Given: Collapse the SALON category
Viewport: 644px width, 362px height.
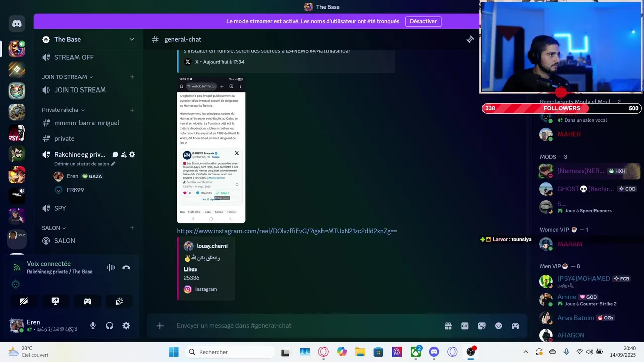Looking at the screenshot, I should click(x=54, y=228).
